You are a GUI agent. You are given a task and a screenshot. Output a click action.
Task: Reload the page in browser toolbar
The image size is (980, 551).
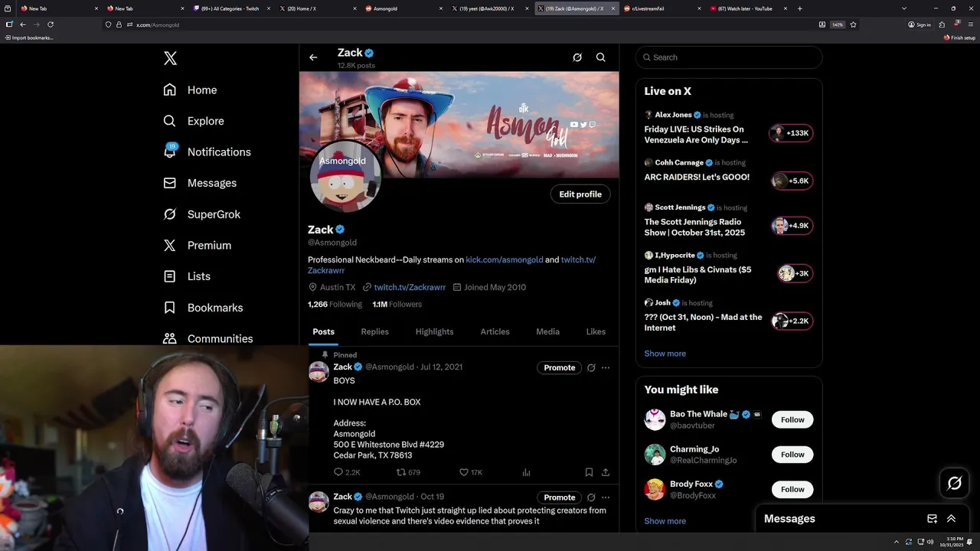pyautogui.click(x=51, y=24)
